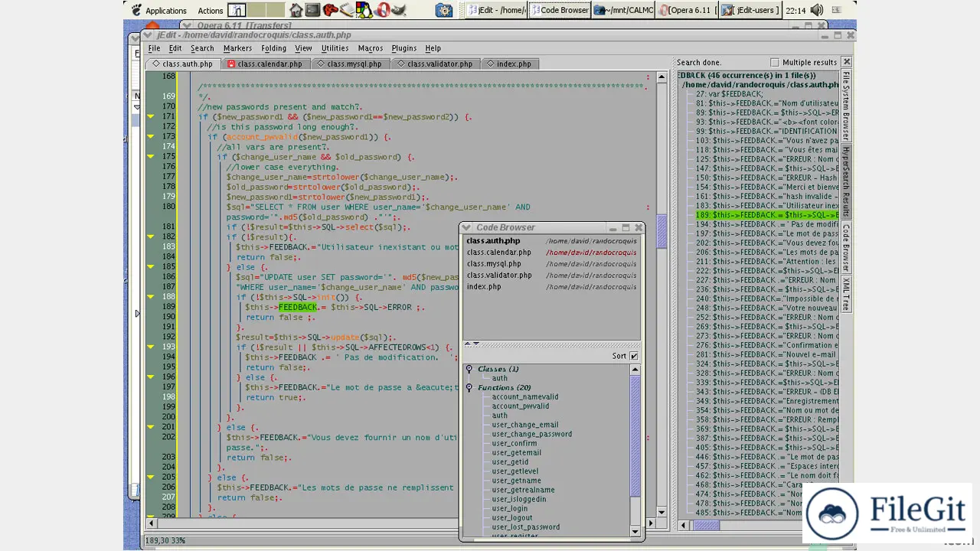Collapse the fold at line 173
980x551 pixels.
coord(151,136)
